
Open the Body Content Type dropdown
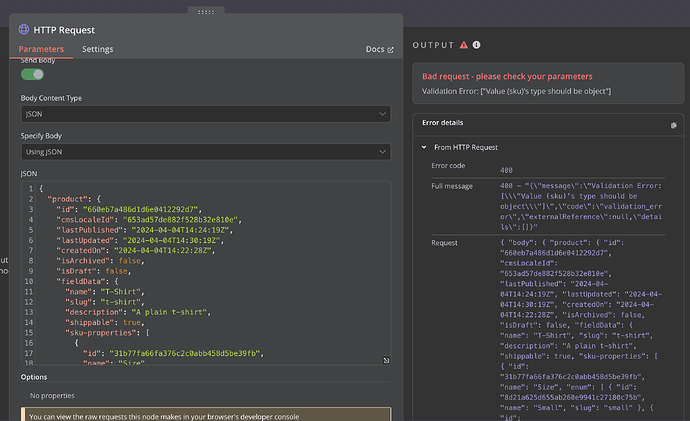(x=206, y=114)
